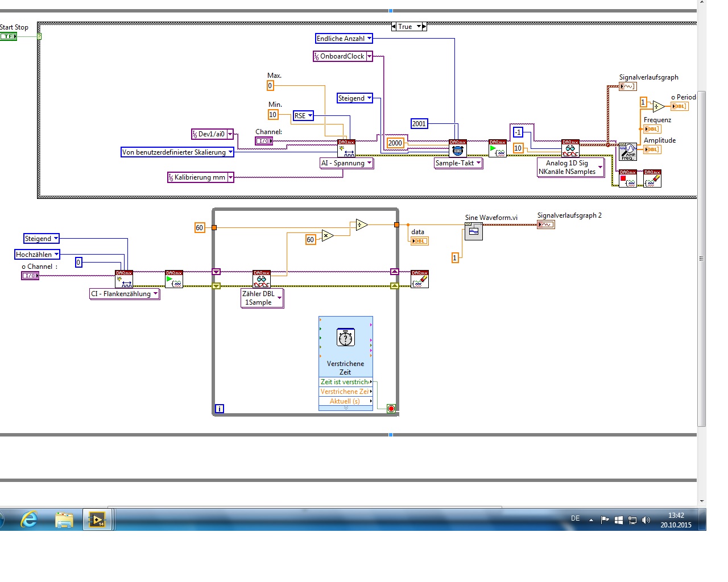Screen dimensions: 728x582
Task: Click the DAQmx Stop Task node
Action: click(x=628, y=178)
